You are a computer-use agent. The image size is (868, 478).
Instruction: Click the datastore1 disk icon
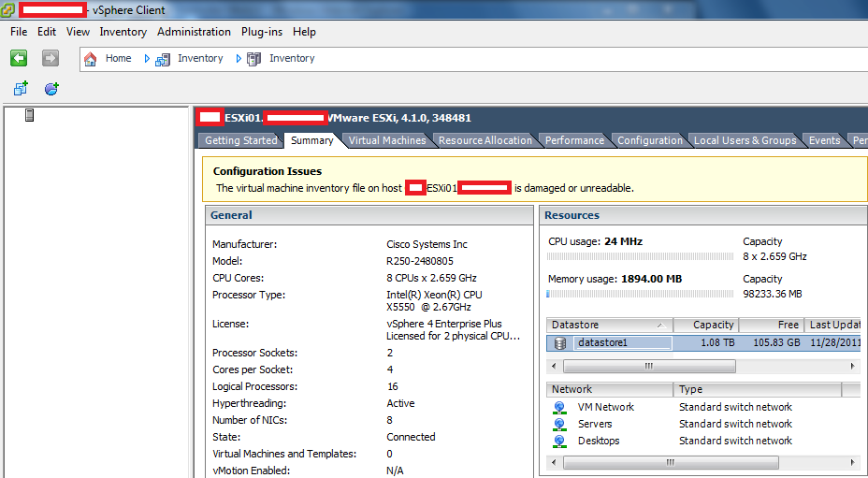(x=559, y=343)
